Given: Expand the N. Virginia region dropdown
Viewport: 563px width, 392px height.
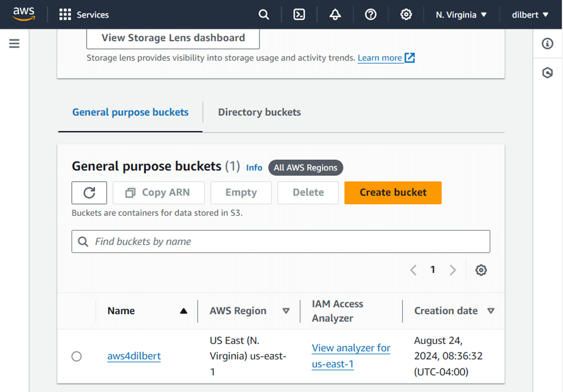Looking at the screenshot, I should (461, 15).
